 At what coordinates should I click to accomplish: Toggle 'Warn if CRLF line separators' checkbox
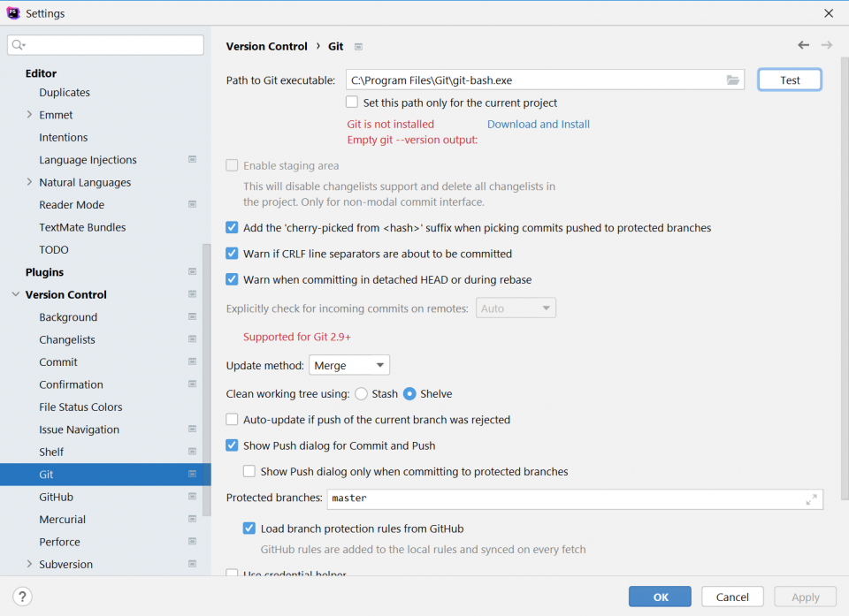[x=232, y=254]
